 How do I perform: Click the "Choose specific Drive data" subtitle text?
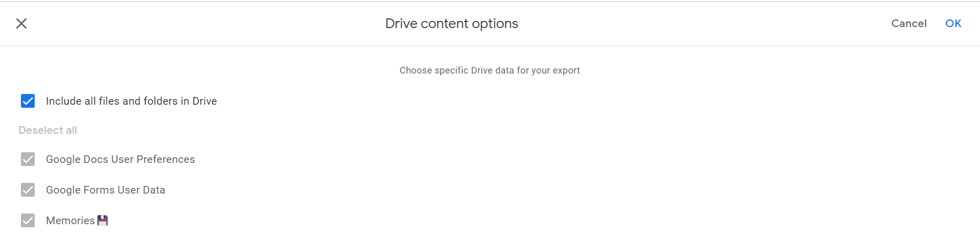489,70
